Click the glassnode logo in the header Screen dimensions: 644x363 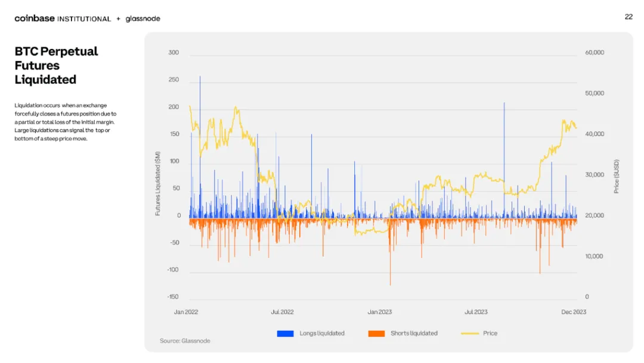coord(143,19)
